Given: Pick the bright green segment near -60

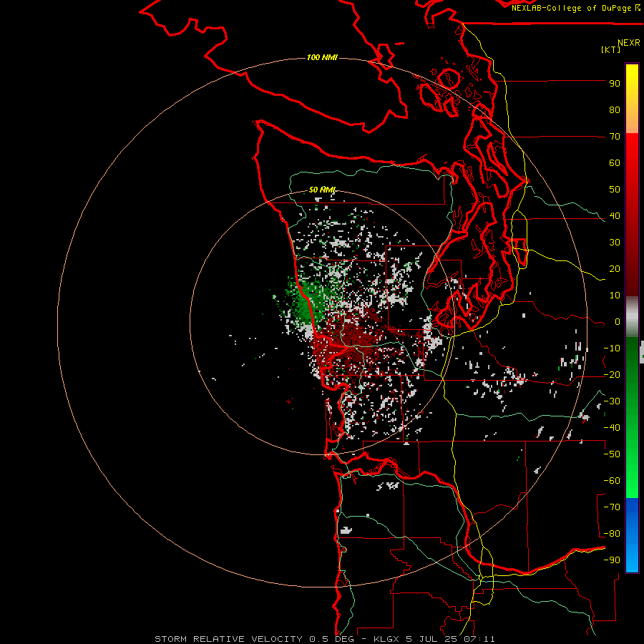Looking at the screenshot, I should pyautogui.click(x=632, y=479).
